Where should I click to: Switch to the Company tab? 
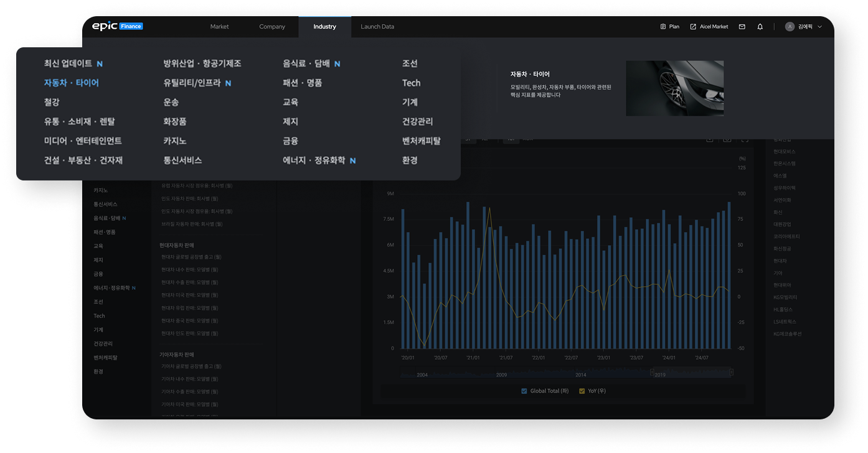tap(272, 26)
